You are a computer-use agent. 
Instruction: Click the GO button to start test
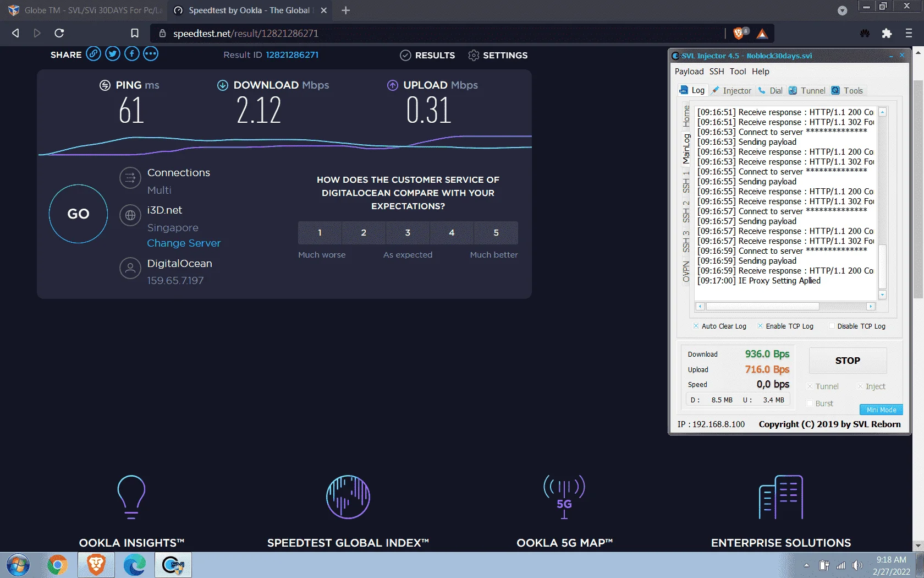pos(78,214)
